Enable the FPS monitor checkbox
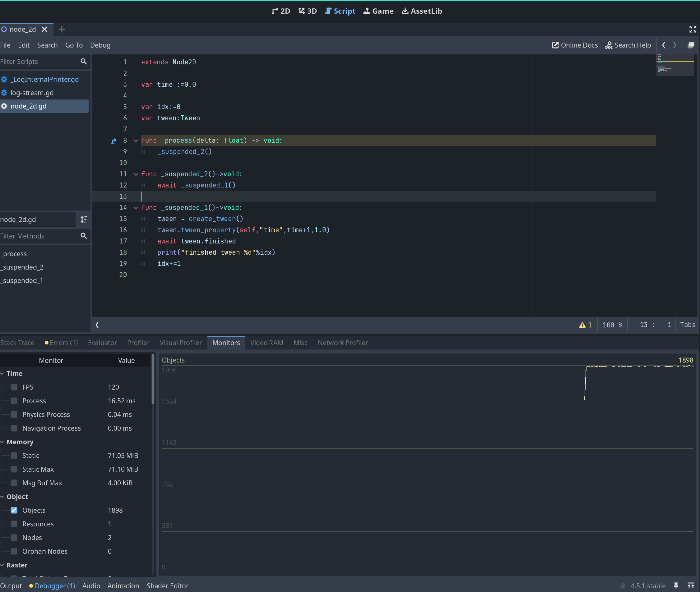This screenshot has width=700, height=592. coord(14,387)
